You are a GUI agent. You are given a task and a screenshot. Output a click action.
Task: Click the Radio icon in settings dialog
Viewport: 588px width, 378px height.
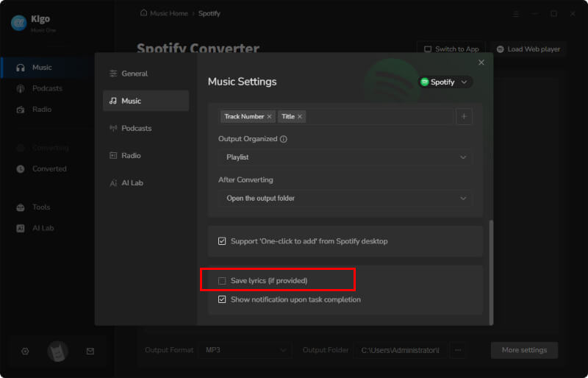click(x=113, y=155)
